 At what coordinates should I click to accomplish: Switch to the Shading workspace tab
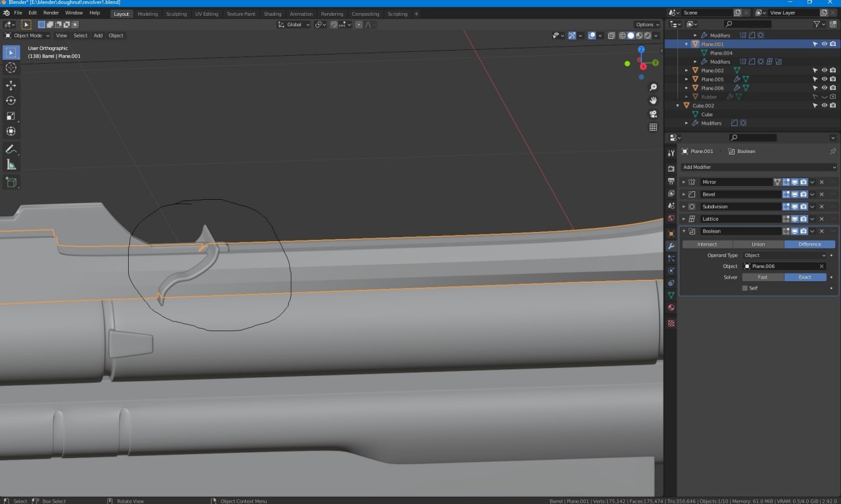point(273,14)
